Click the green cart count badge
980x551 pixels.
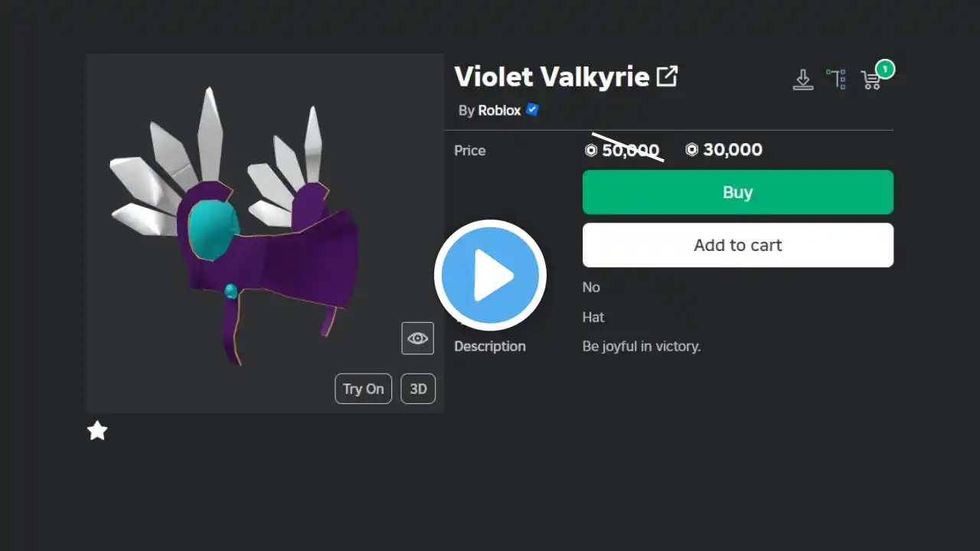click(x=885, y=70)
